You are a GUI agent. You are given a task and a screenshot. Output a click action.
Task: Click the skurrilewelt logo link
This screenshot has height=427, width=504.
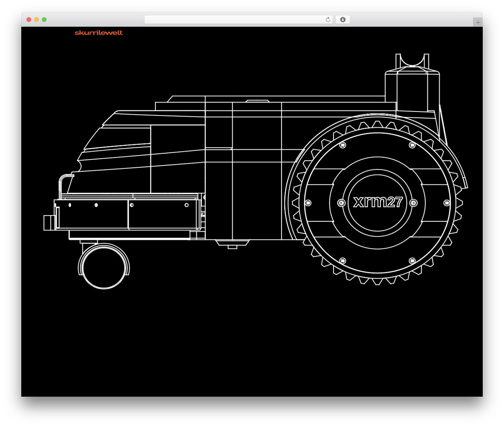click(x=98, y=33)
